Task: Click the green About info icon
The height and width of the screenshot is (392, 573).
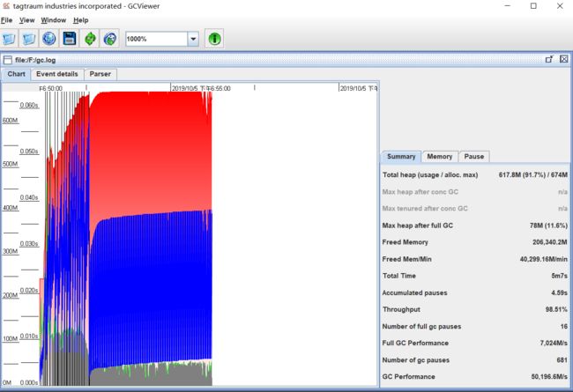Action: point(214,39)
